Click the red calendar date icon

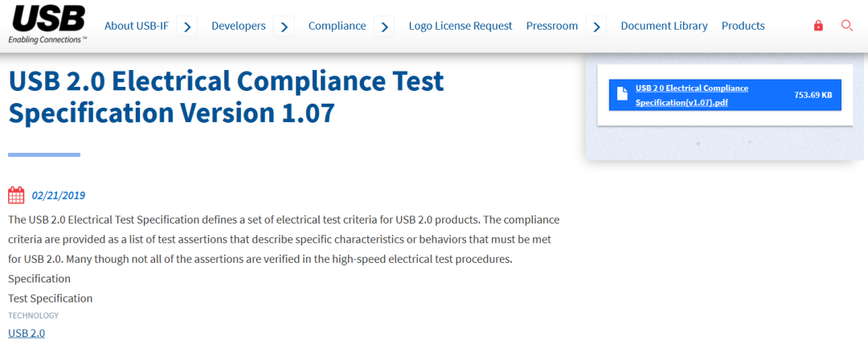point(16,195)
